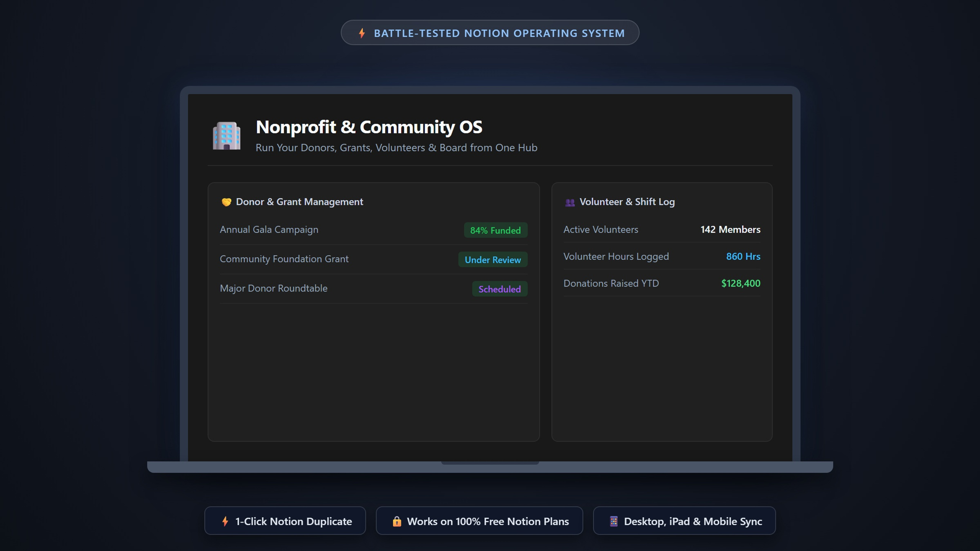The width and height of the screenshot is (980, 551).
Task: Click the people icon beside Volunteer & Shift Log
Action: [x=570, y=202]
